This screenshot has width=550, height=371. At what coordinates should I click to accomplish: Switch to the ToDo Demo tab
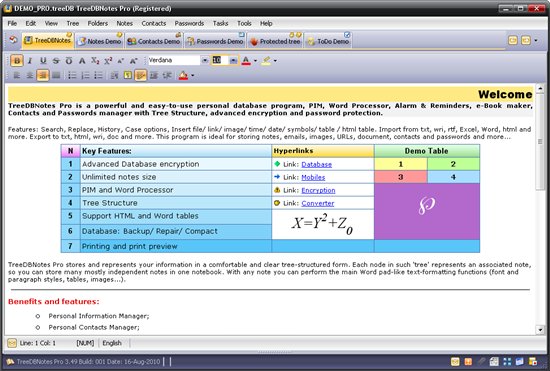328,41
